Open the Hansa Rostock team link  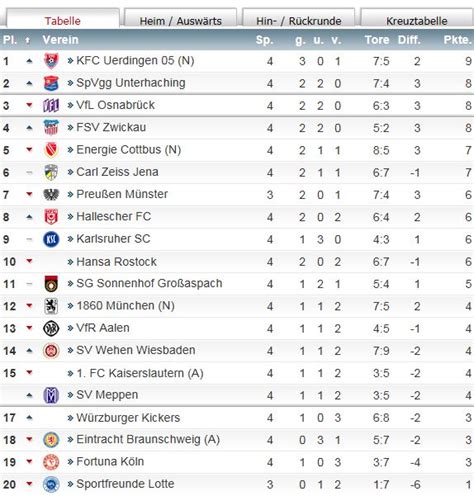(116, 262)
